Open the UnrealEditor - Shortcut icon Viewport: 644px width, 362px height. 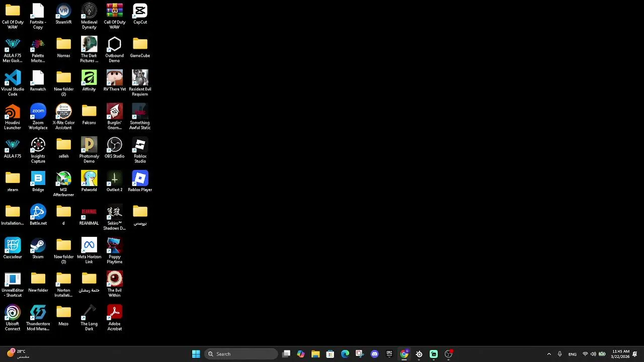(x=13, y=285)
